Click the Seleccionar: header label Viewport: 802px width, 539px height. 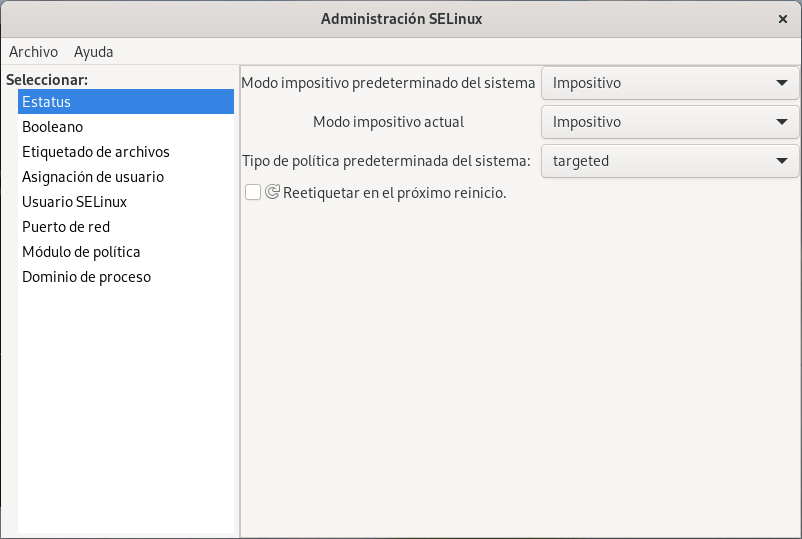pos(47,79)
